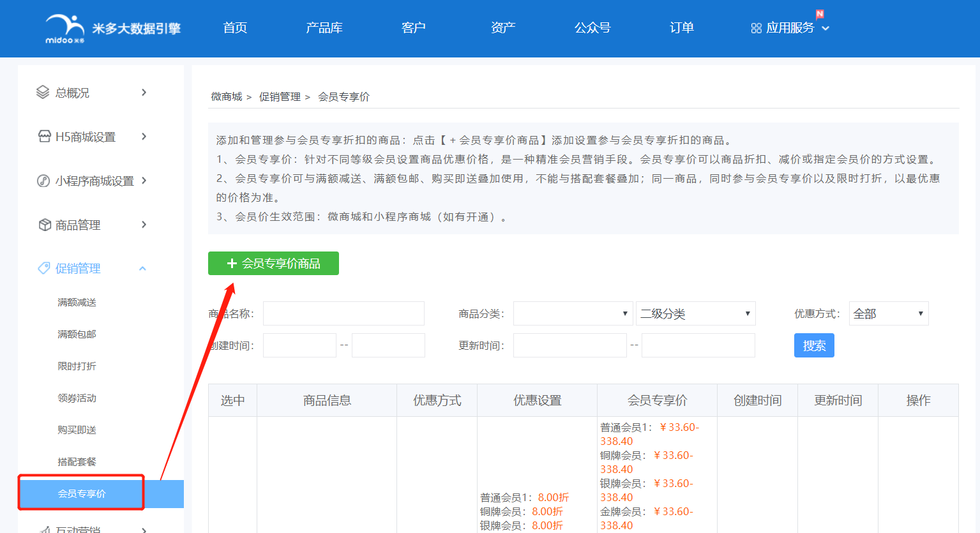980x533 pixels.
Task: Click the 会员专享价 column header
Action: tap(657, 400)
